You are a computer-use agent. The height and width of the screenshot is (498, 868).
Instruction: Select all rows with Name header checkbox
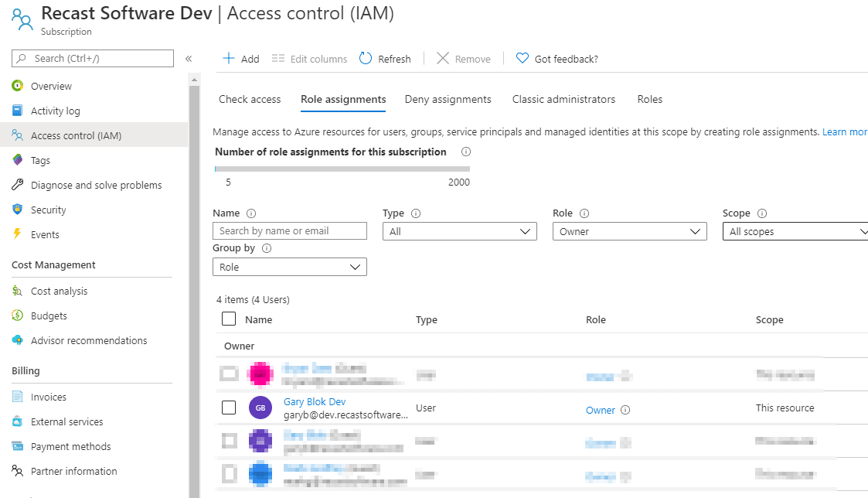pos(229,319)
